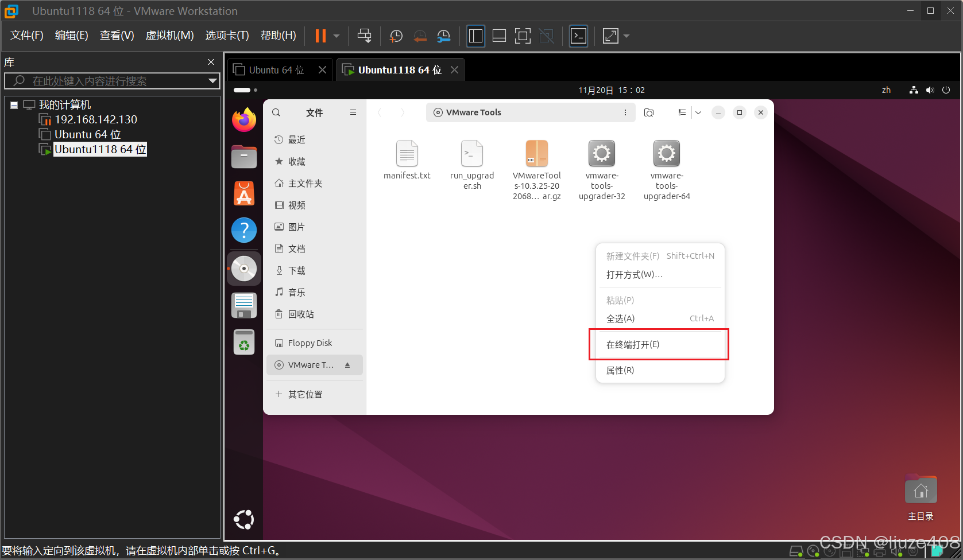Click the send Ctrl+Alt+Del icon

click(364, 36)
